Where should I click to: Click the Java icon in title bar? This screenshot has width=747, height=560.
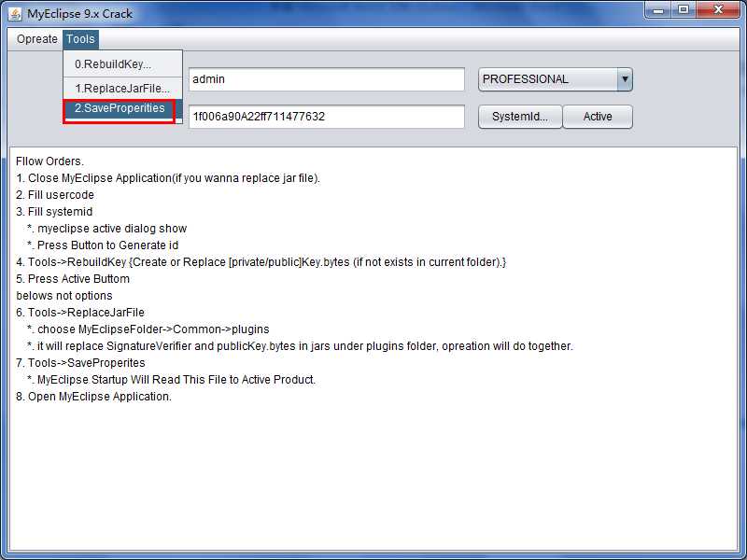point(15,13)
